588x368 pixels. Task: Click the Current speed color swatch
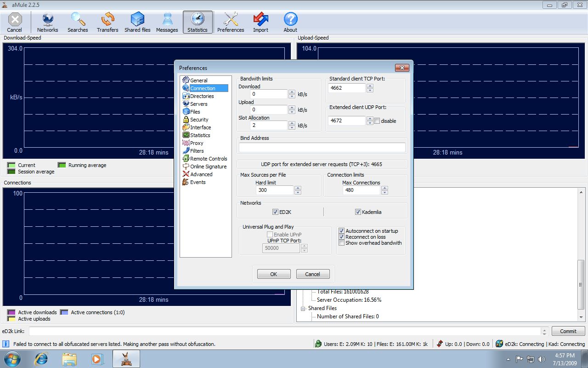[x=11, y=165]
